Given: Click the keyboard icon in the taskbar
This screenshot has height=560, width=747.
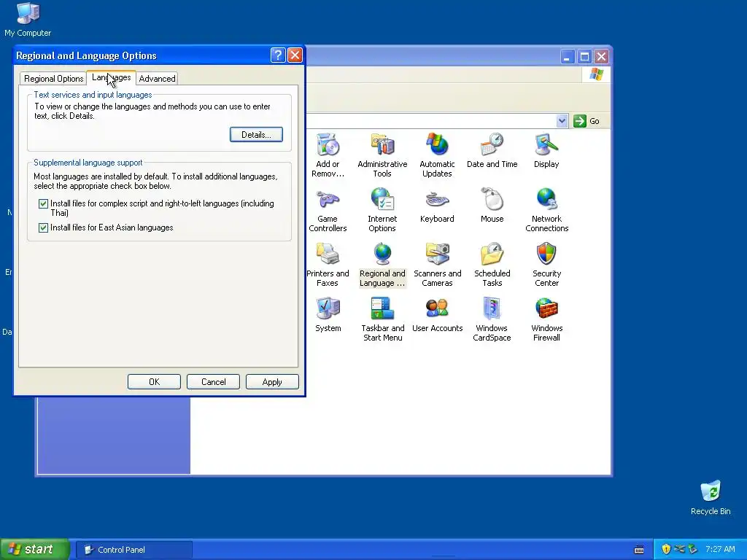Looking at the screenshot, I should [639, 550].
